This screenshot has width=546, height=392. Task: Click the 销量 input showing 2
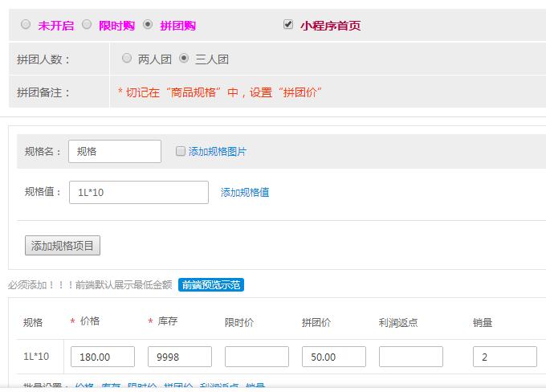pyautogui.click(x=504, y=357)
